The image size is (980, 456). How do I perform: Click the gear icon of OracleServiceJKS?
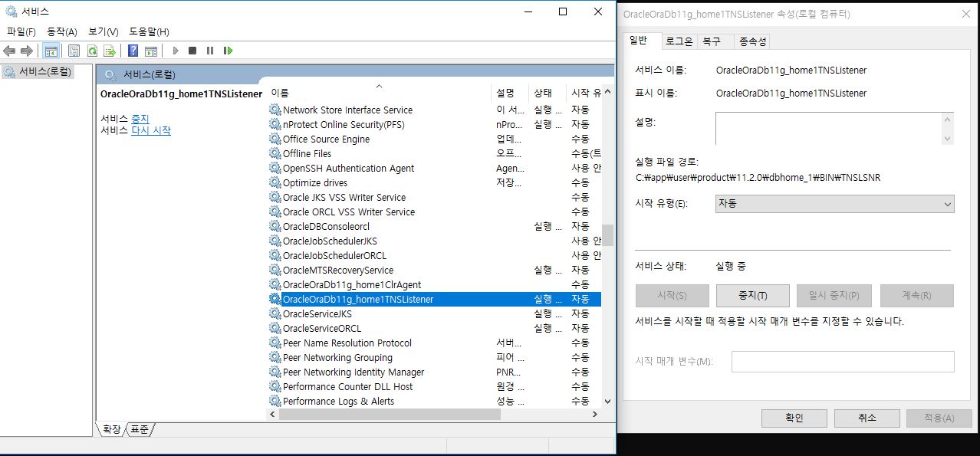click(x=275, y=313)
